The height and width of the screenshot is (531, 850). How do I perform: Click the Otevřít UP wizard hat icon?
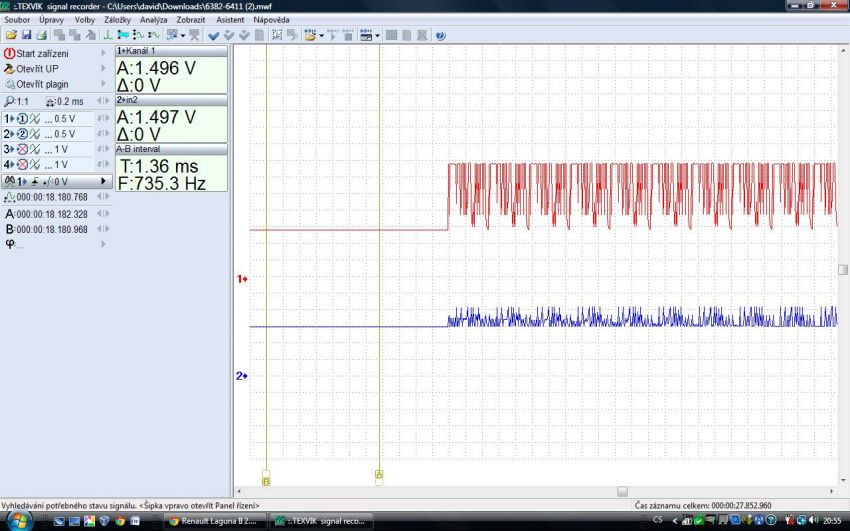(9, 69)
